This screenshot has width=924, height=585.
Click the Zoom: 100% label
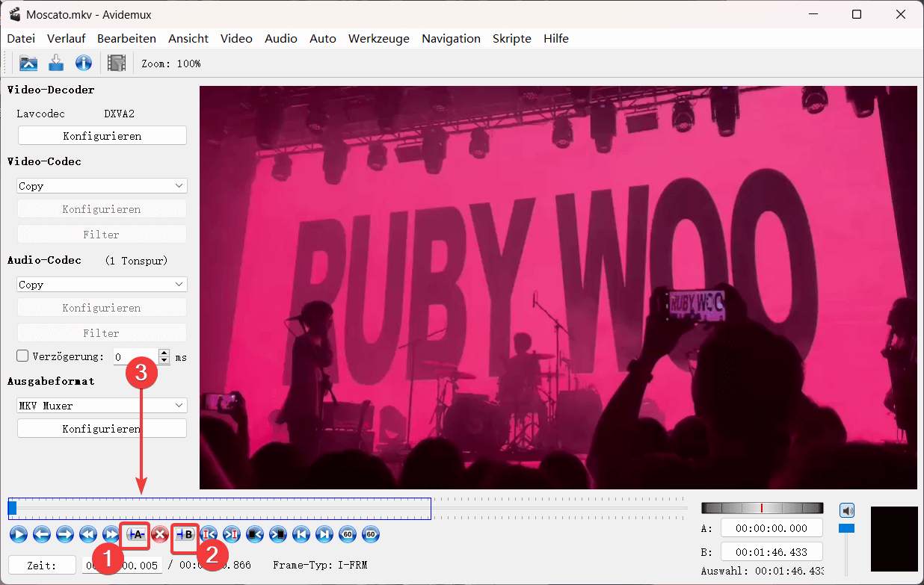coord(171,64)
